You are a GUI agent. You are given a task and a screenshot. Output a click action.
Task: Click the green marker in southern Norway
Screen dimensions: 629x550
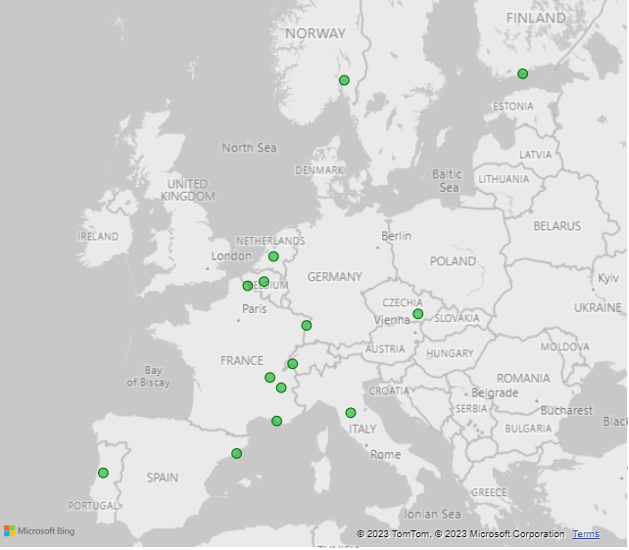tap(344, 80)
